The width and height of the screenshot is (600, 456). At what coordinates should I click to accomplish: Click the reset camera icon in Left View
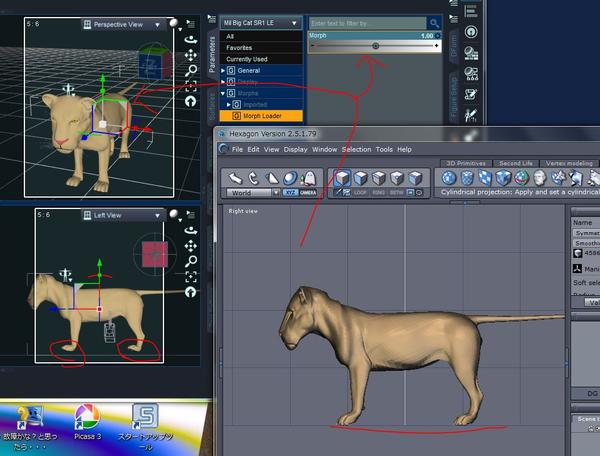click(191, 292)
